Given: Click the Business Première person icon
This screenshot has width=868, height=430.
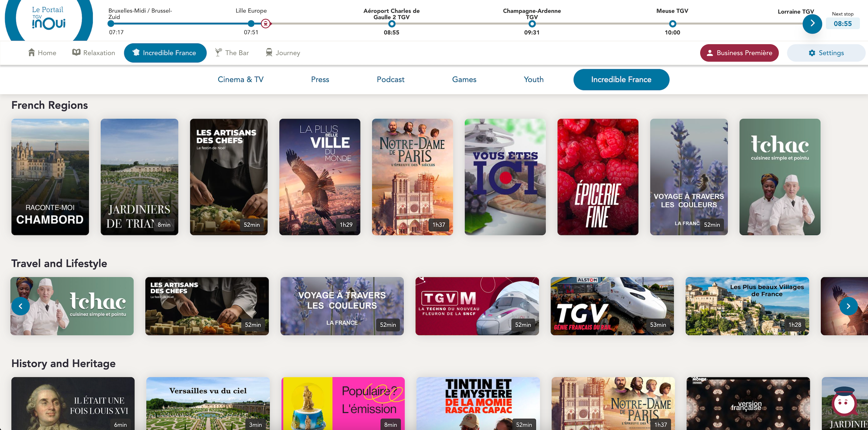Looking at the screenshot, I should [x=710, y=53].
